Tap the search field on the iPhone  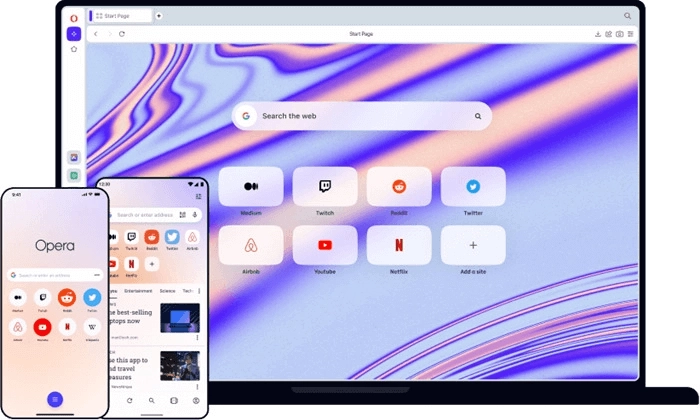click(55, 275)
